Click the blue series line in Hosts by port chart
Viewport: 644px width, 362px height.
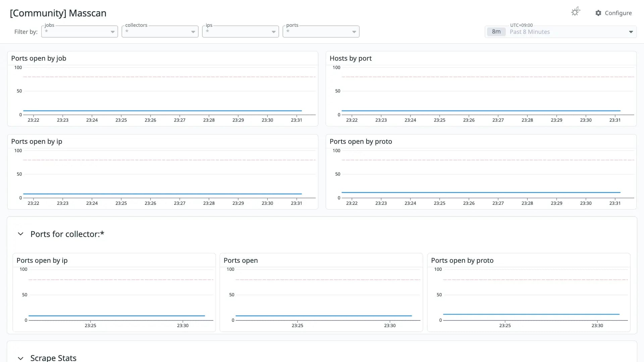point(481,111)
